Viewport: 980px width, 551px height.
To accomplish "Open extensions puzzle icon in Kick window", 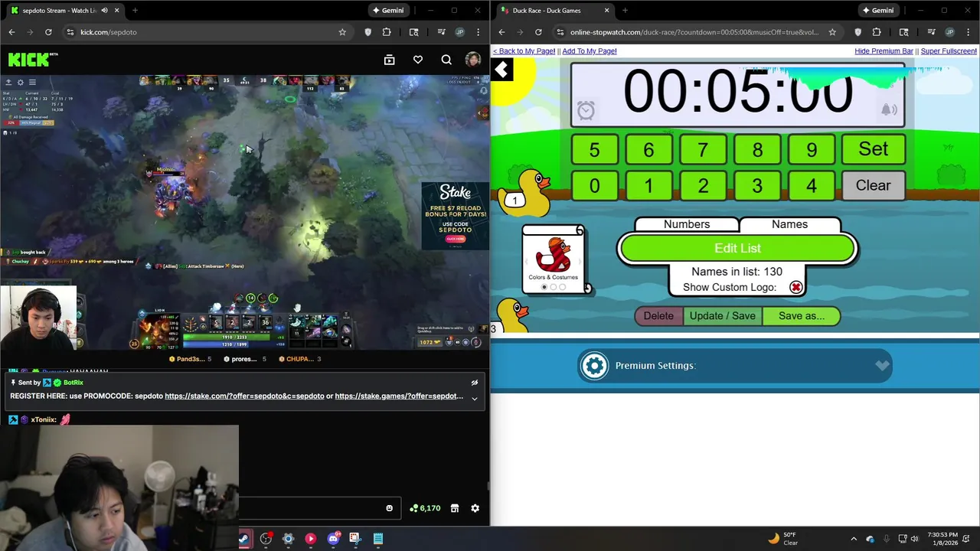I will [387, 32].
